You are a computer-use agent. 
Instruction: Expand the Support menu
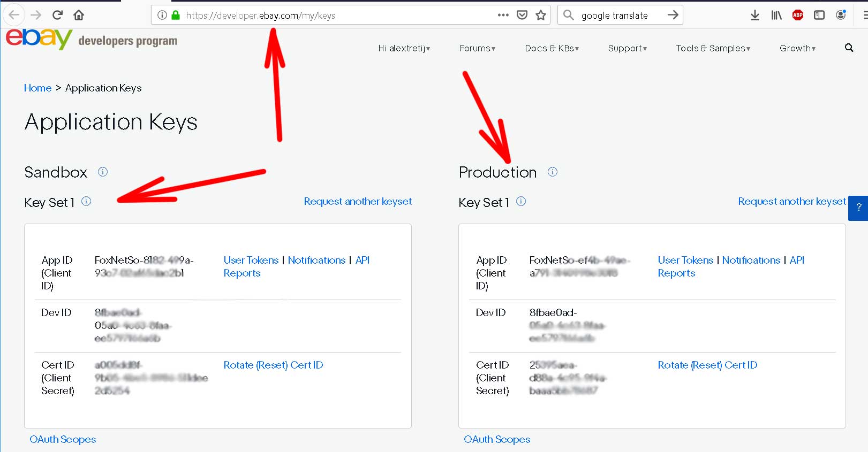click(628, 48)
